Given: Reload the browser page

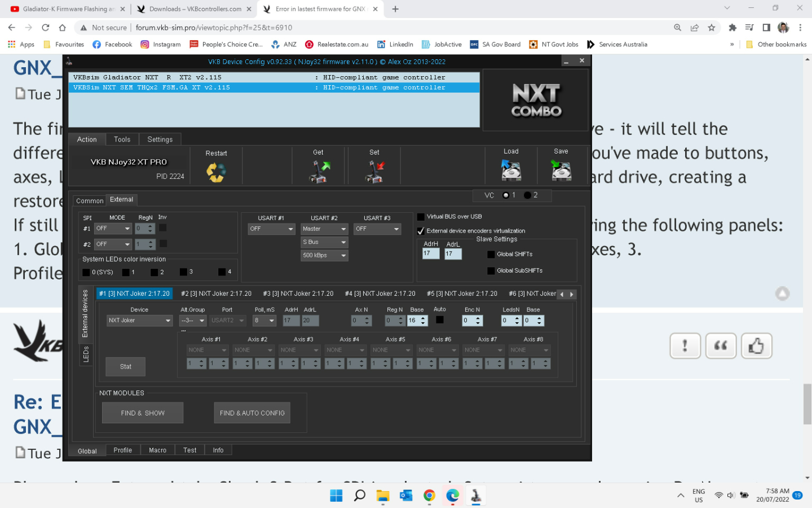Looking at the screenshot, I should [x=46, y=27].
